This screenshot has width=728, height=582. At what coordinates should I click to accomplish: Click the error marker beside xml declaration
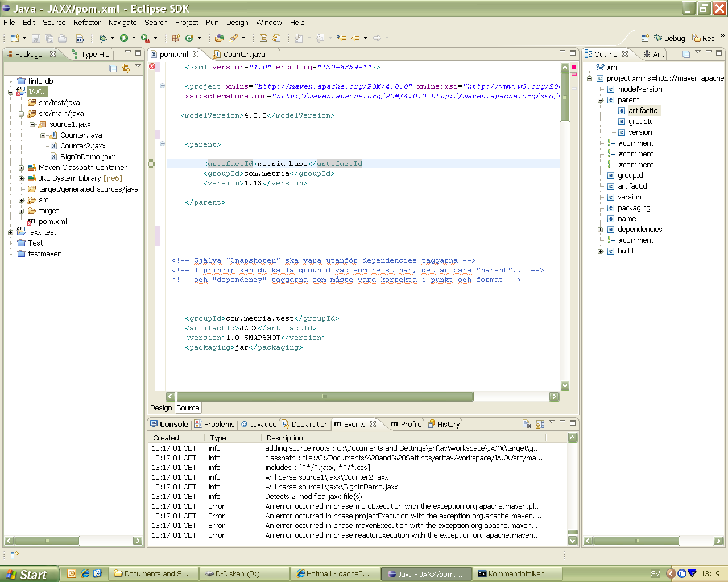click(152, 66)
